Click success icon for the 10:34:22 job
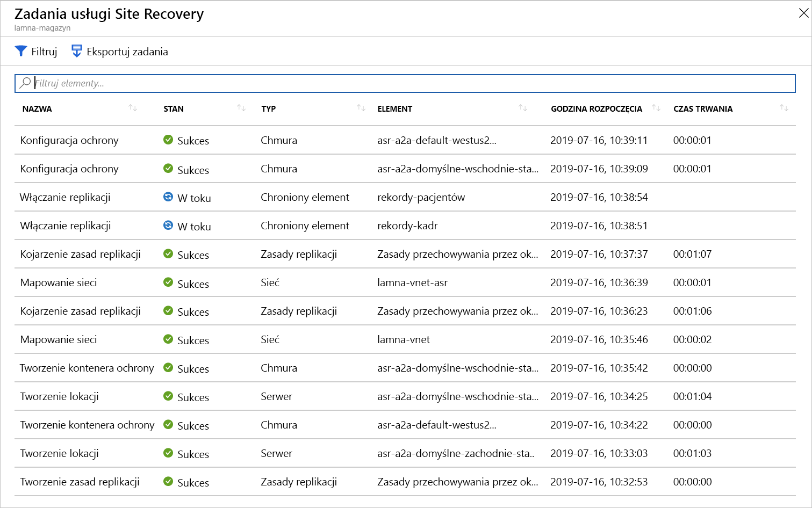This screenshot has height=508, width=812. point(168,424)
